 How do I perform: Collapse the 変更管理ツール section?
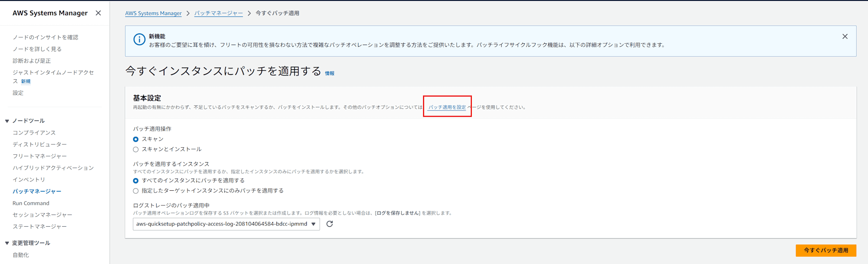(x=7, y=243)
